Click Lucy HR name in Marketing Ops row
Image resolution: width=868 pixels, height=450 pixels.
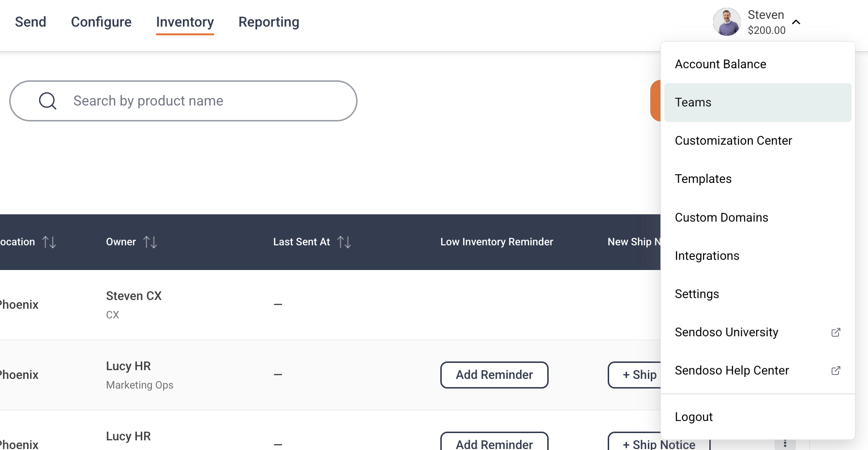point(128,366)
